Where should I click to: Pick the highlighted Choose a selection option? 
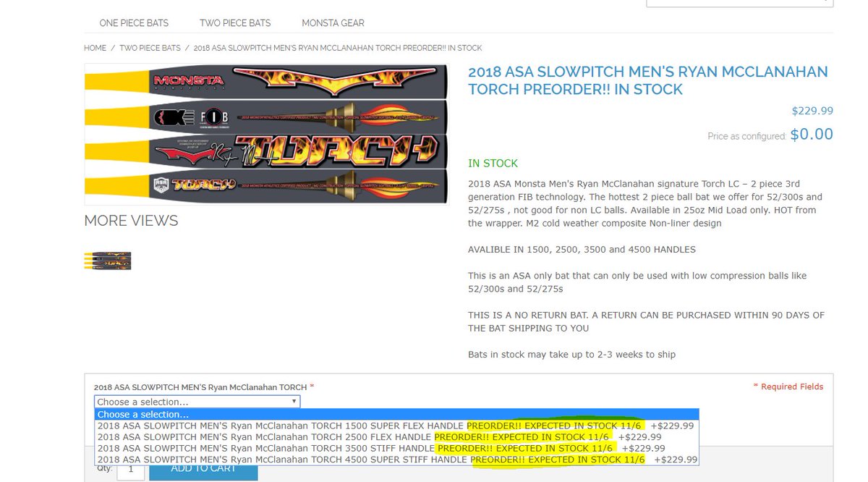point(396,415)
